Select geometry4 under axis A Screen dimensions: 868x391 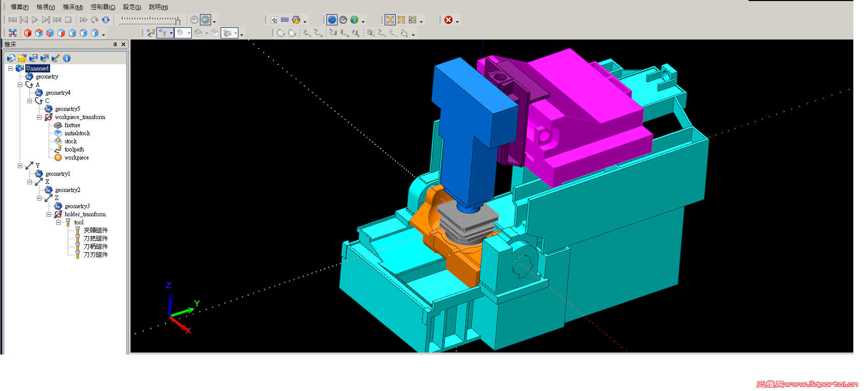[58, 93]
